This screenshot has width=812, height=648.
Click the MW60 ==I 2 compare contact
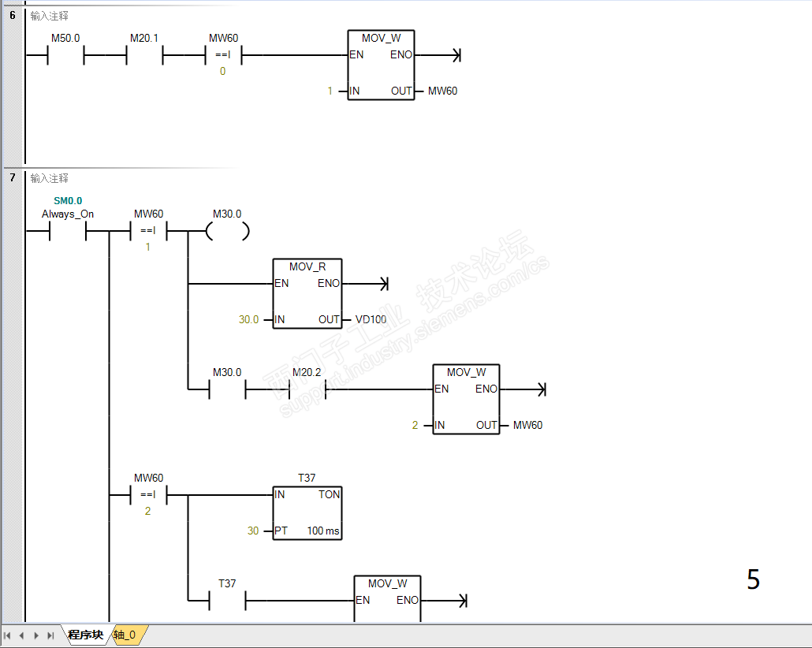[149, 495]
